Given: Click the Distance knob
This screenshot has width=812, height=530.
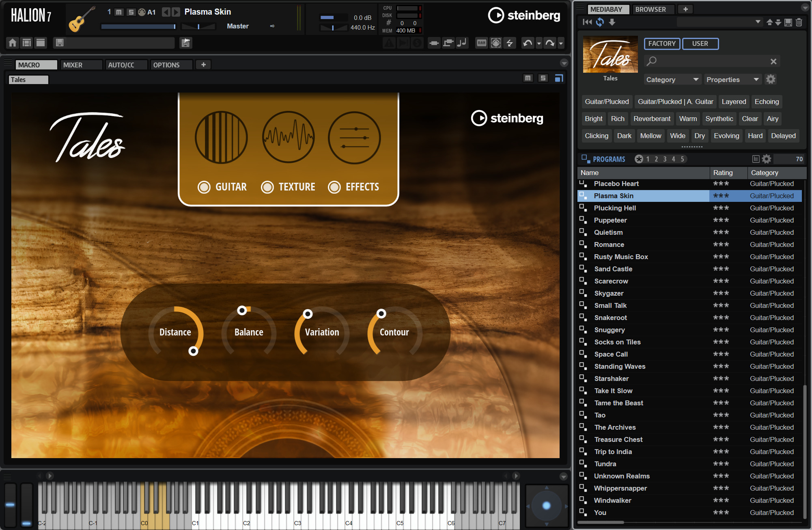Looking at the screenshot, I should pyautogui.click(x=175, y=332).
